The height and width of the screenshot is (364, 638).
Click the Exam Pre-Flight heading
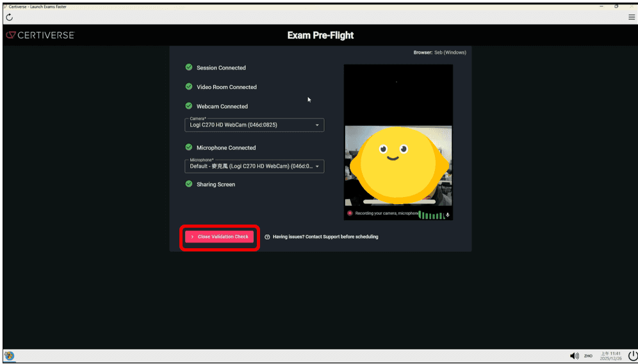[x=321, y=35]
